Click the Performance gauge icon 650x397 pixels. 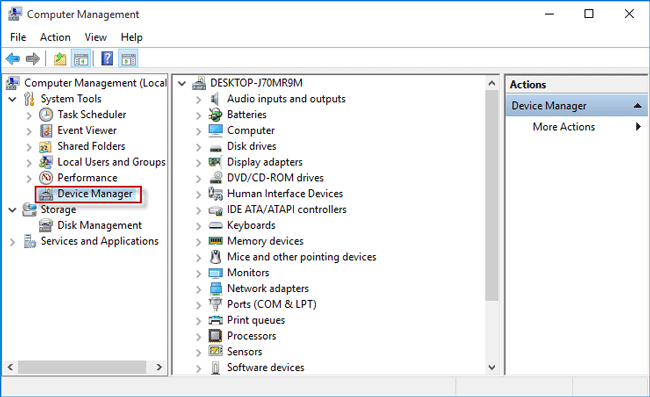(46, 178)
